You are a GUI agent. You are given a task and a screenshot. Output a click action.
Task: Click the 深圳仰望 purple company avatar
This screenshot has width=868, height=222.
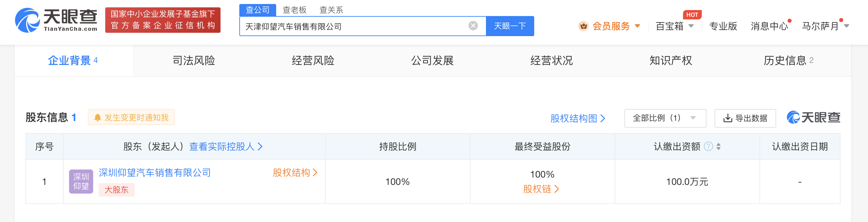(81, 181)
